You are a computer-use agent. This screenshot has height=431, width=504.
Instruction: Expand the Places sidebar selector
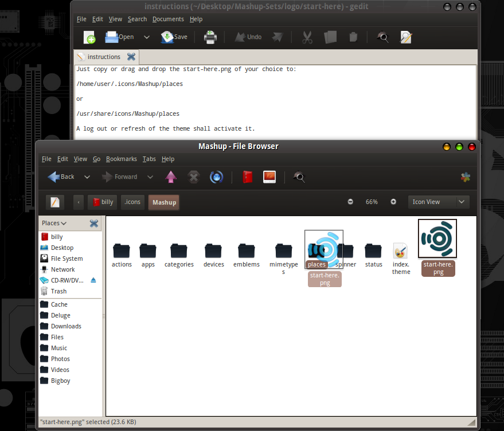[x=54, y=223]
